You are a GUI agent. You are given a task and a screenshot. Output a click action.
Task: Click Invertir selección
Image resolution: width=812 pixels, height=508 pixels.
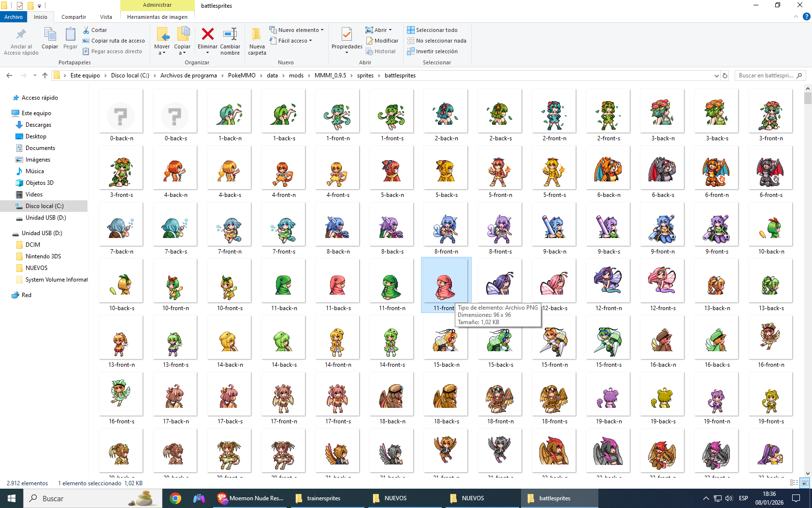point(432,51)
